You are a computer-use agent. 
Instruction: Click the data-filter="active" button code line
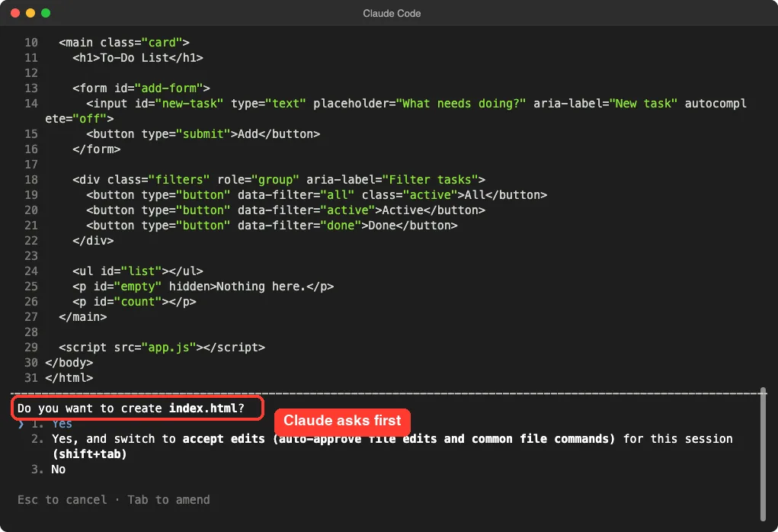coord(286,210)
